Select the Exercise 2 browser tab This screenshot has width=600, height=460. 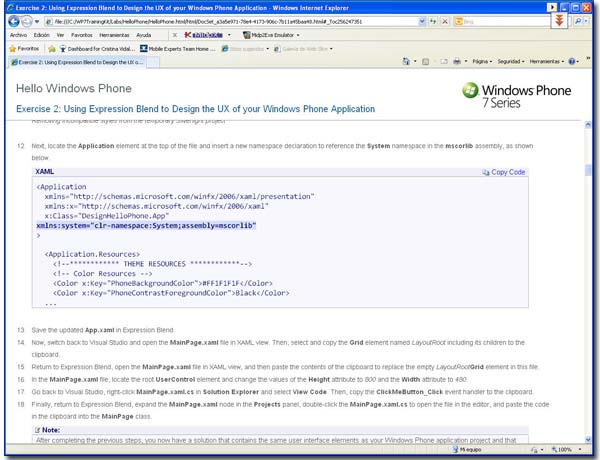(x=77, y=62)
